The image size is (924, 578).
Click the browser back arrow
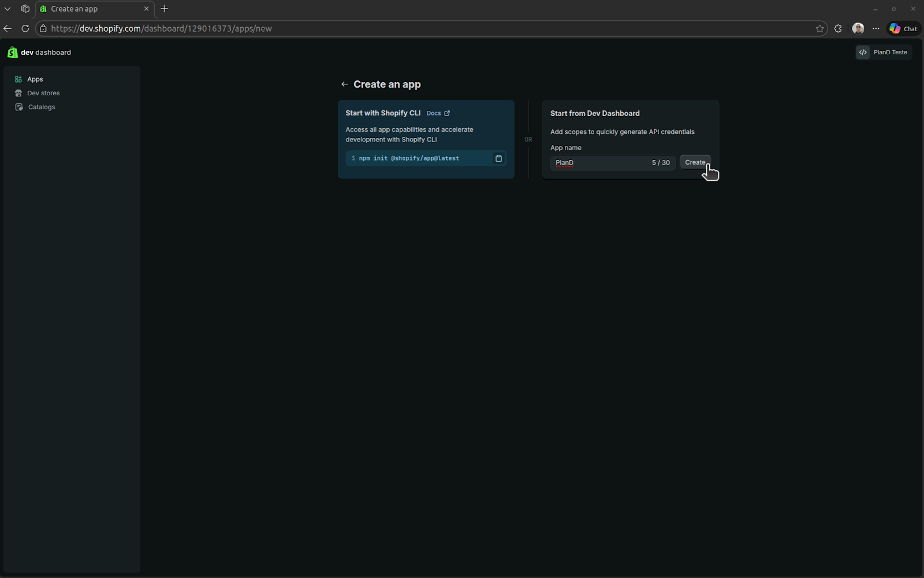[x=8, y=28]
